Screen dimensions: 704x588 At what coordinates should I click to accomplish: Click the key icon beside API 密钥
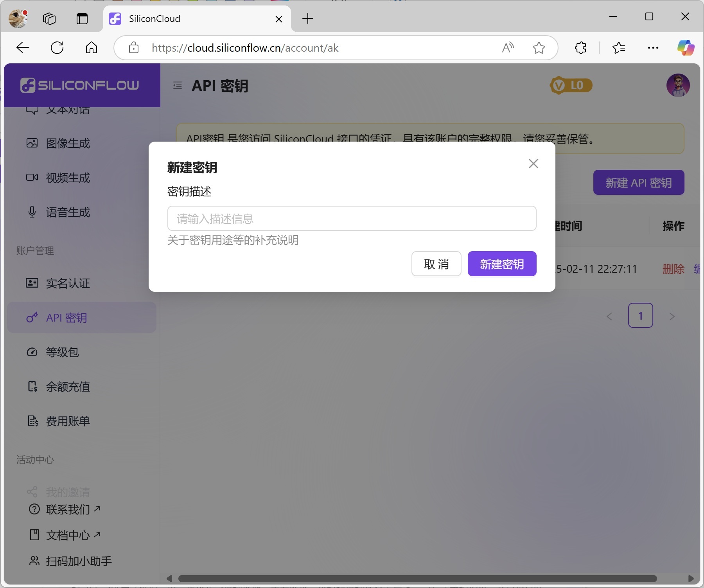pos(32,317)
